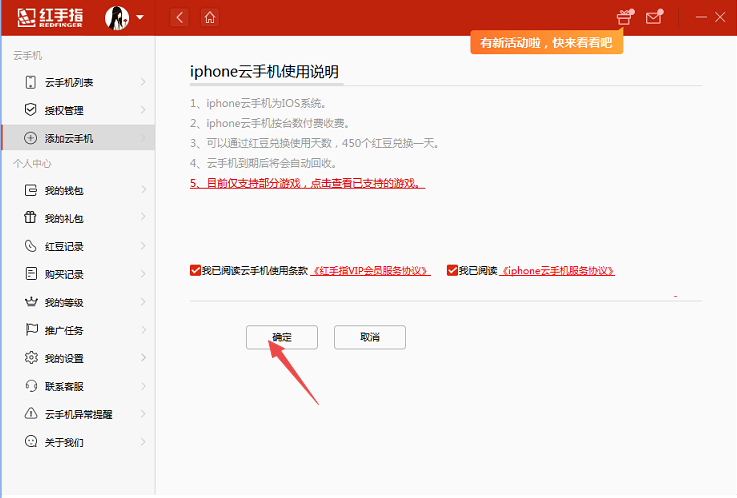Expand the account dropdown arrow beside avatar
Screen dimensions: 737x498
click(140, 17)
